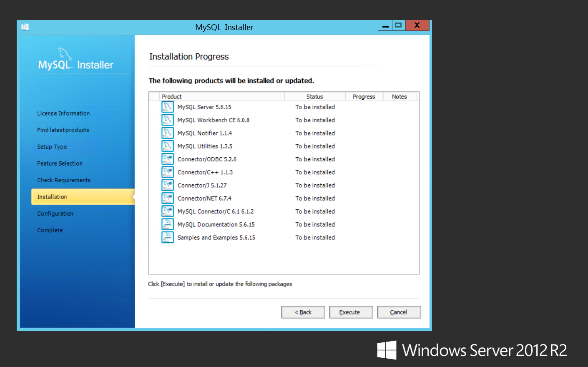588x367 pixels.
Task: Select the MySQL Workbench CE 6.0.8 text
Action: click(x=214, y=120)
